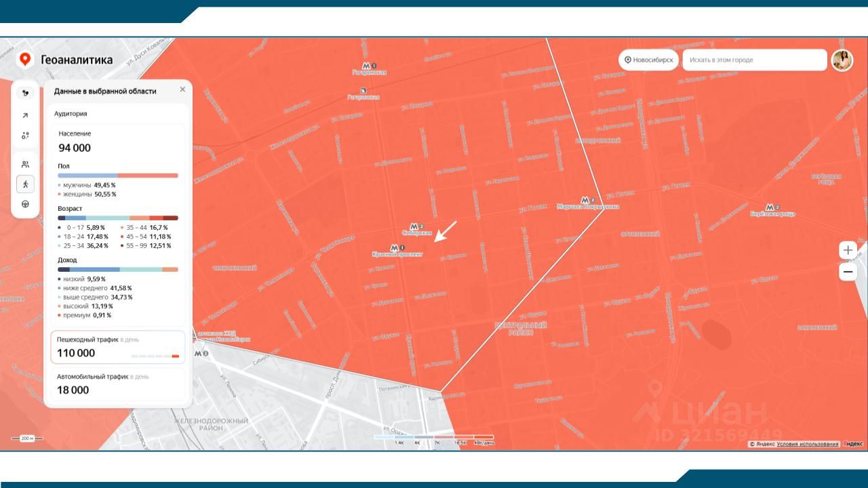Select the points-of-interest dots tool
Screen dimensions: 868x488
pyautogui.click(x=25, y=136)
